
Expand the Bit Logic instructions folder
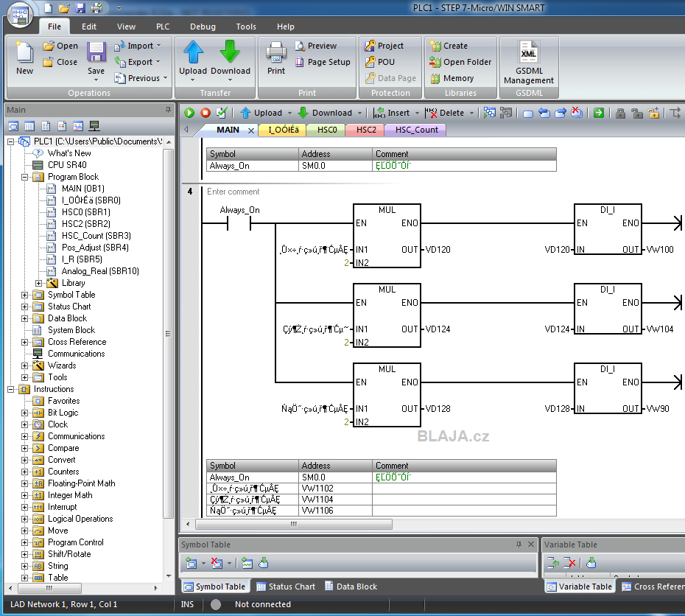(x=25, y=413)
